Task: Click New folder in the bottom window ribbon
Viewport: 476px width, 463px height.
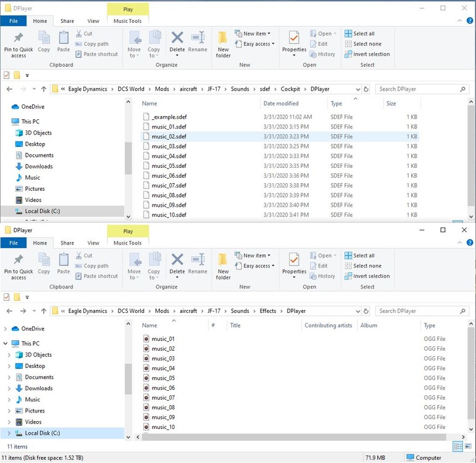Action: [x=223, y=266]
